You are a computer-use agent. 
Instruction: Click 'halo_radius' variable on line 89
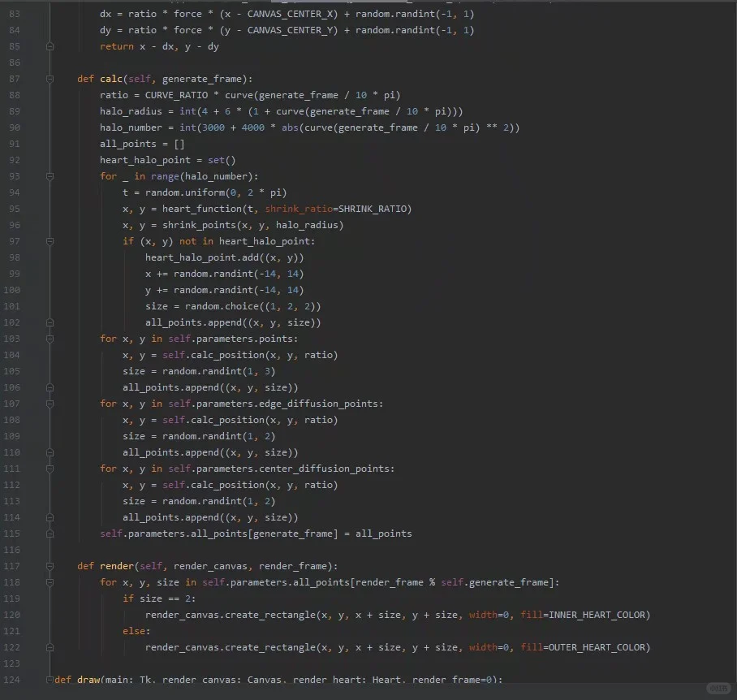[x=131, y=111]
